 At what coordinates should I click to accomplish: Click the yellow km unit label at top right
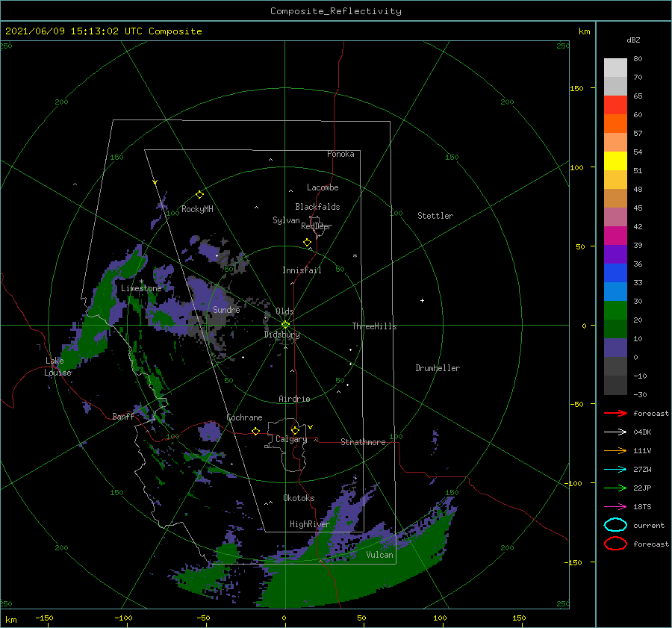(584, 31)
